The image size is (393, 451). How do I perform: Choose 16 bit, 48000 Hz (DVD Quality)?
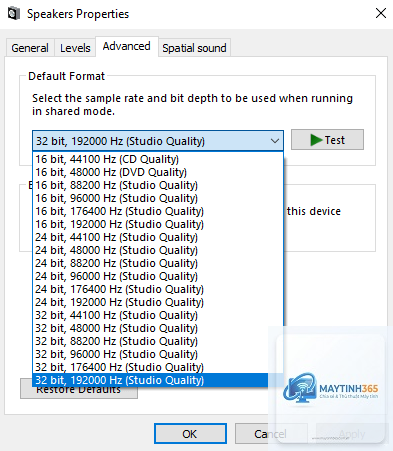(158, 172)
